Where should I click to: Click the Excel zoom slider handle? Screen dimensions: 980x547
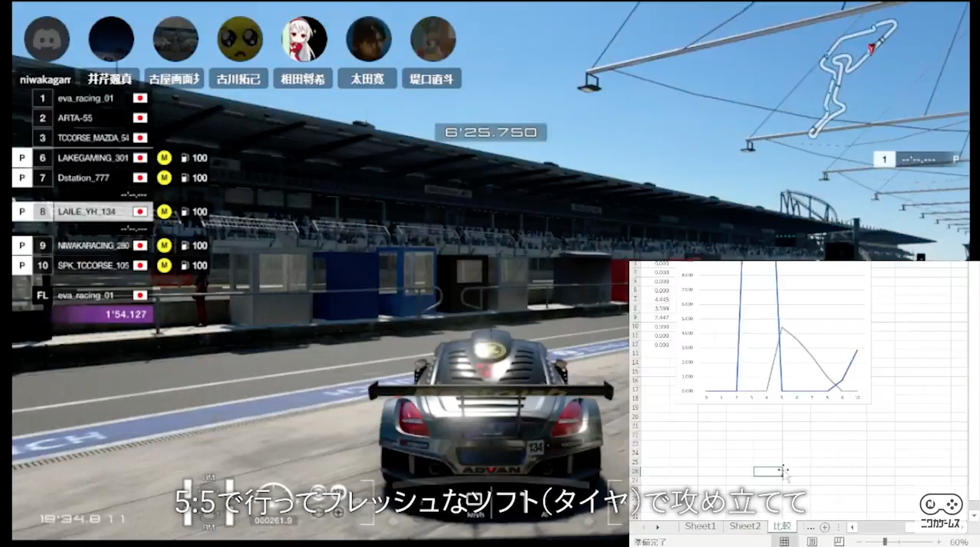point(884,541)
